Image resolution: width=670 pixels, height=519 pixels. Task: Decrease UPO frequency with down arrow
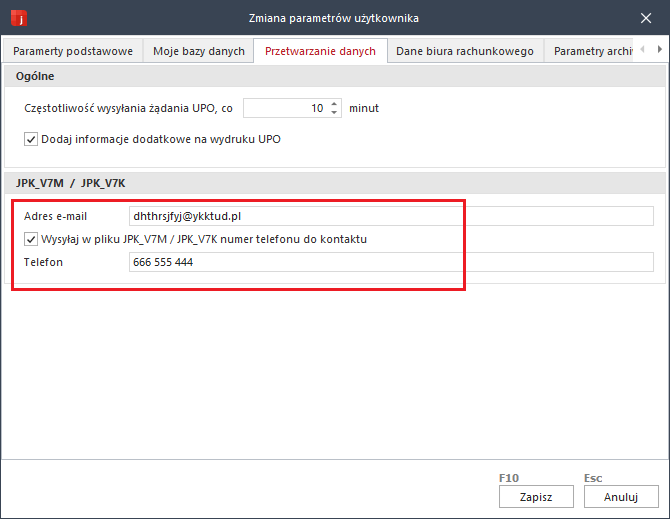click(334, 112)
